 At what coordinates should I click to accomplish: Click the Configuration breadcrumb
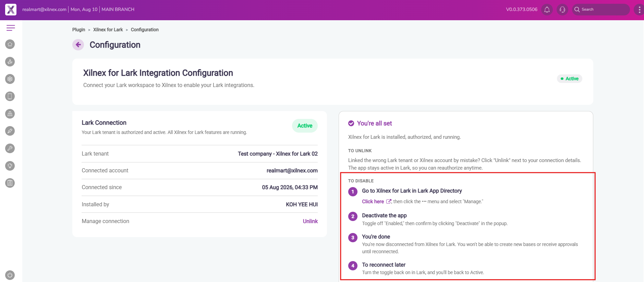coord(145,30)
